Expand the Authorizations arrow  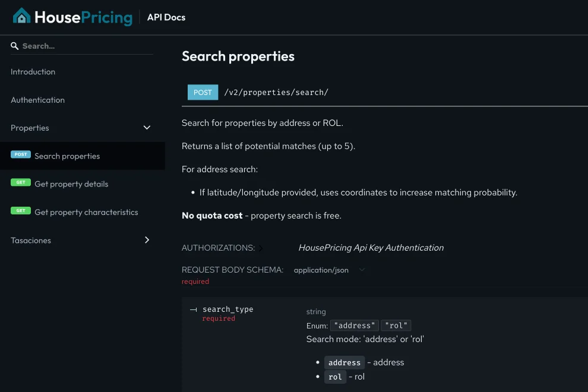[x=261, y=248]
